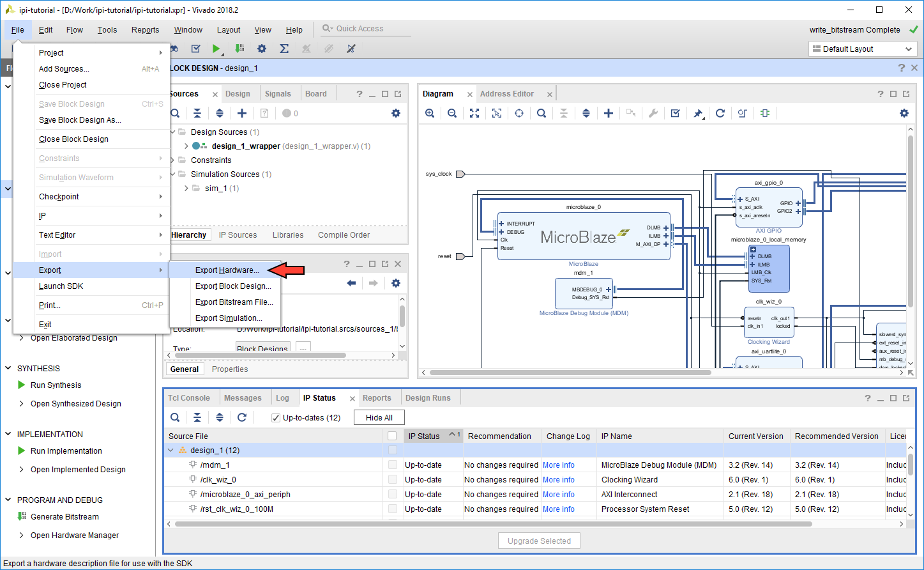Click the Generate Bitstream toolbar icon
The image size is (924, 570).
tap(239, 49)
